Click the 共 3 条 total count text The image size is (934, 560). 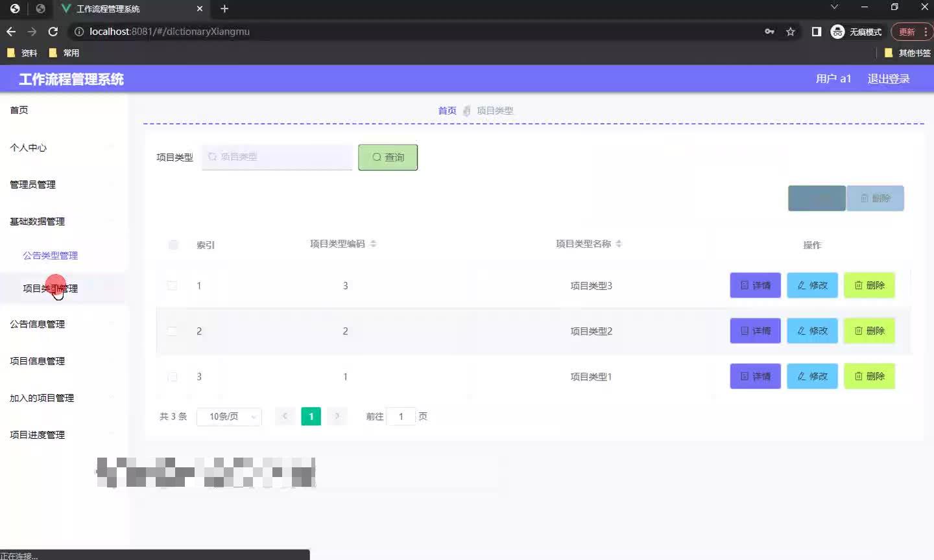point(173,416)
